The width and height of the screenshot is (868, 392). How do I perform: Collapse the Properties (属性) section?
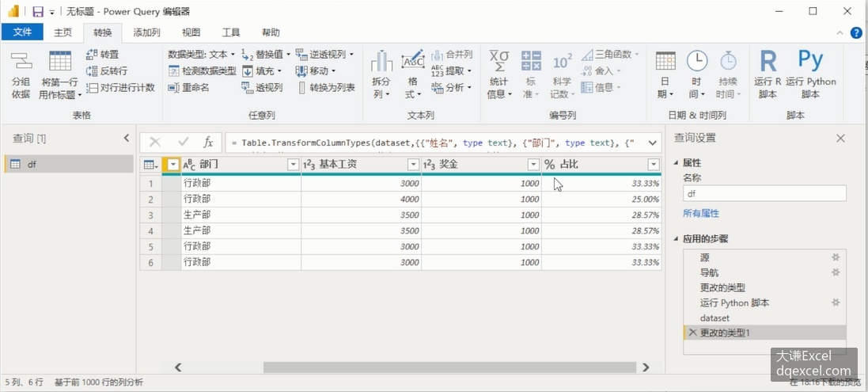pos(676,163)
